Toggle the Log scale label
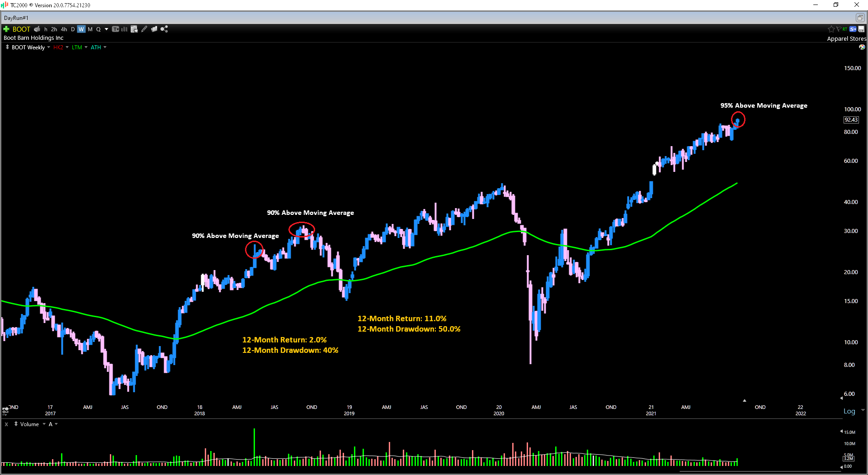The image size is (868, 475). 849,411
